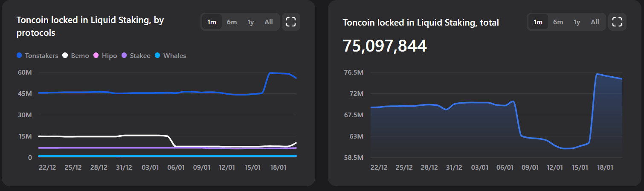The image size is (644, 191).
Task: Toggle Whales series in legend
Action: [171, 55]
